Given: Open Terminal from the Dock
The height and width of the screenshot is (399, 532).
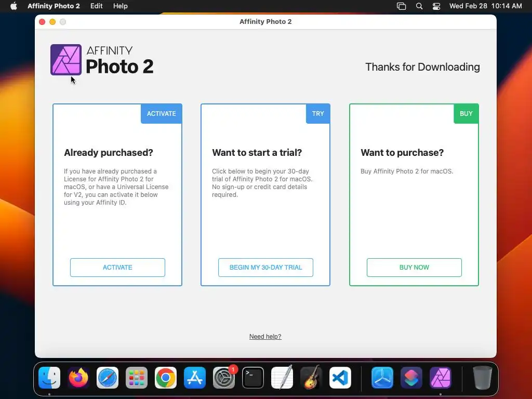Looking at the screenshot, I should [253, 378].
